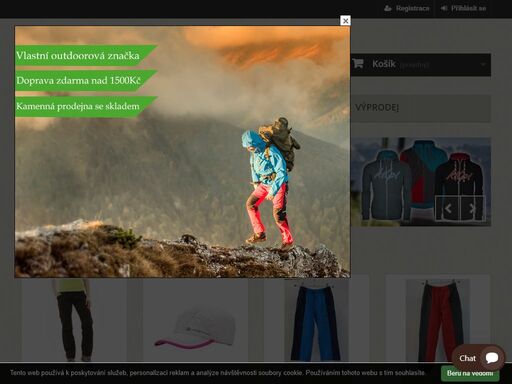The image size is (512, 384).
Task: Open the Košík cart panel
Action: [421, 65]
